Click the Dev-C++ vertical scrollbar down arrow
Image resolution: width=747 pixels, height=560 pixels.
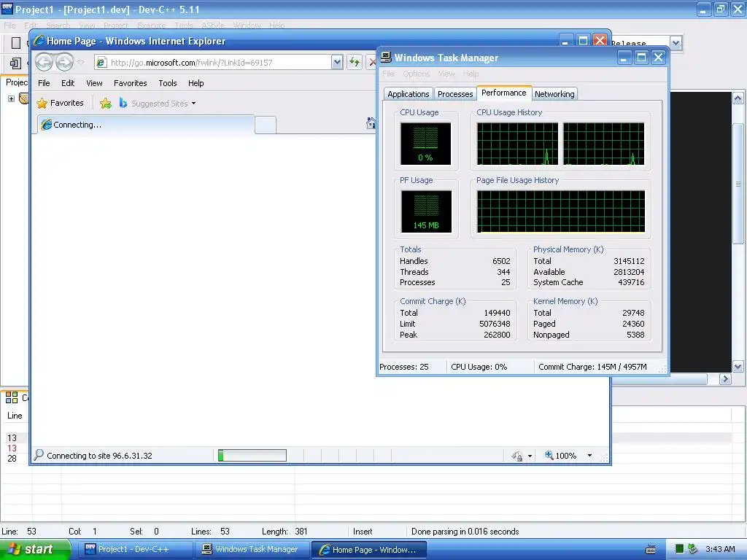[738, 367]
